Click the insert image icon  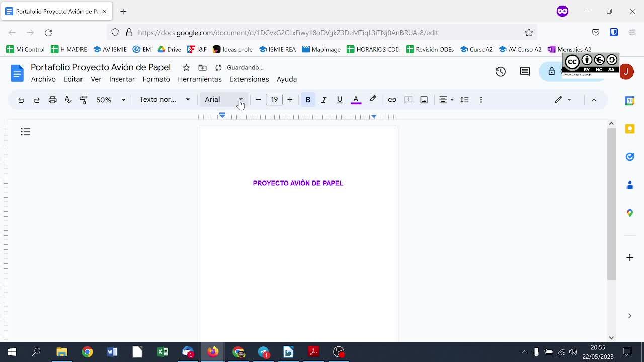pos(424,100)
